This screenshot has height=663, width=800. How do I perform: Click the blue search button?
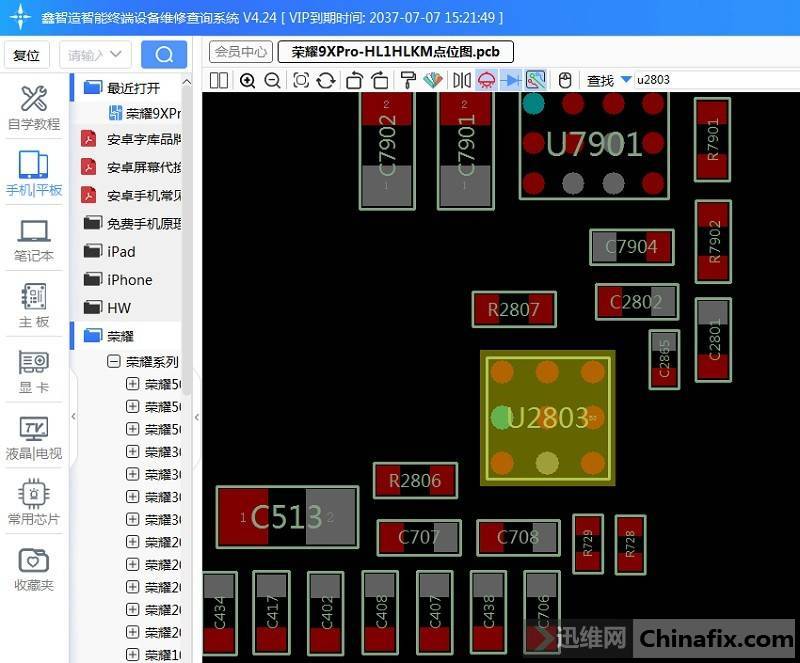(164, 55)
